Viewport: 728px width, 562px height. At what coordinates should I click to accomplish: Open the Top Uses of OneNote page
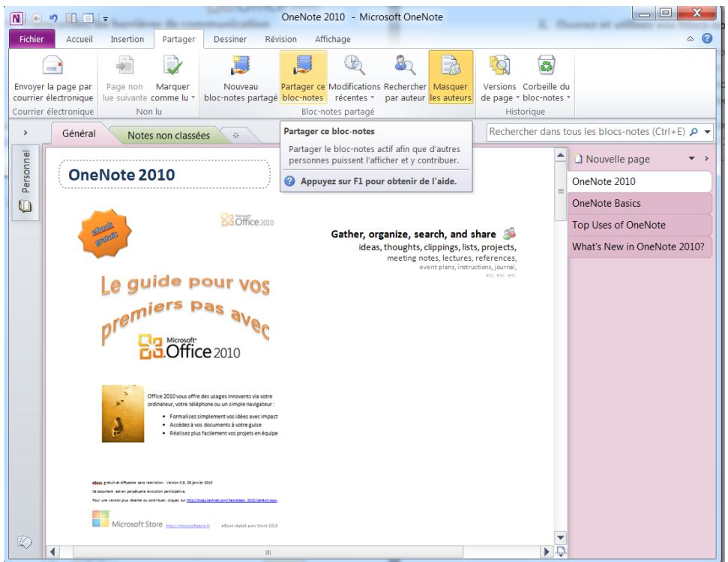point(640,225)
